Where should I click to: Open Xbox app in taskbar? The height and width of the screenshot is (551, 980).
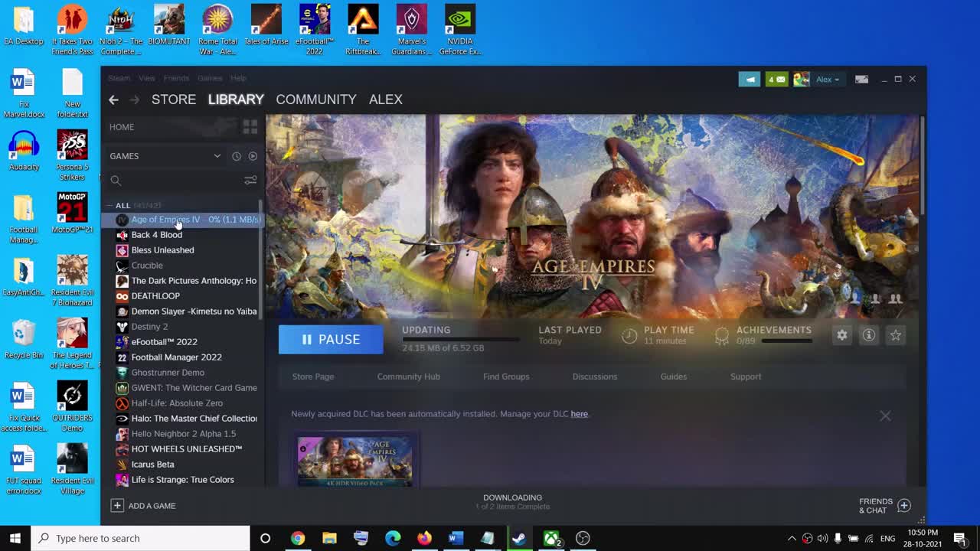coord(551,538)
